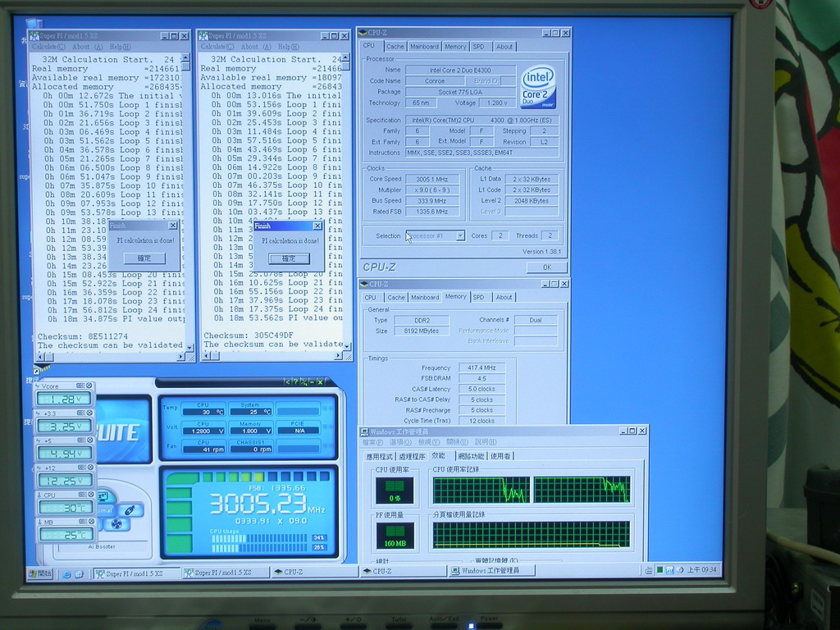Confirm 確定 in Finish dialog over checksum 8E511274
This screenshot has height=630, width=840.
(x=144, y=258)
